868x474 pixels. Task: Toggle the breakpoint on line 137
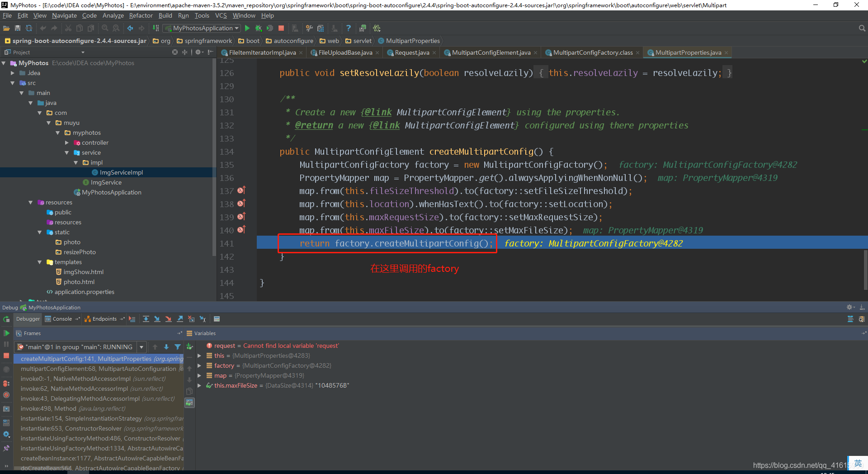point(241,190)
